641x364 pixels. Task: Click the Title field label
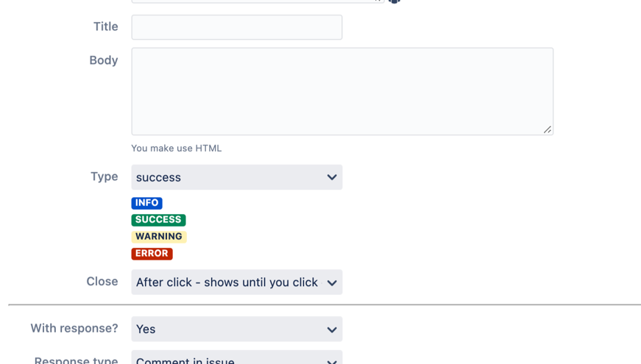(x=105, y=26)
